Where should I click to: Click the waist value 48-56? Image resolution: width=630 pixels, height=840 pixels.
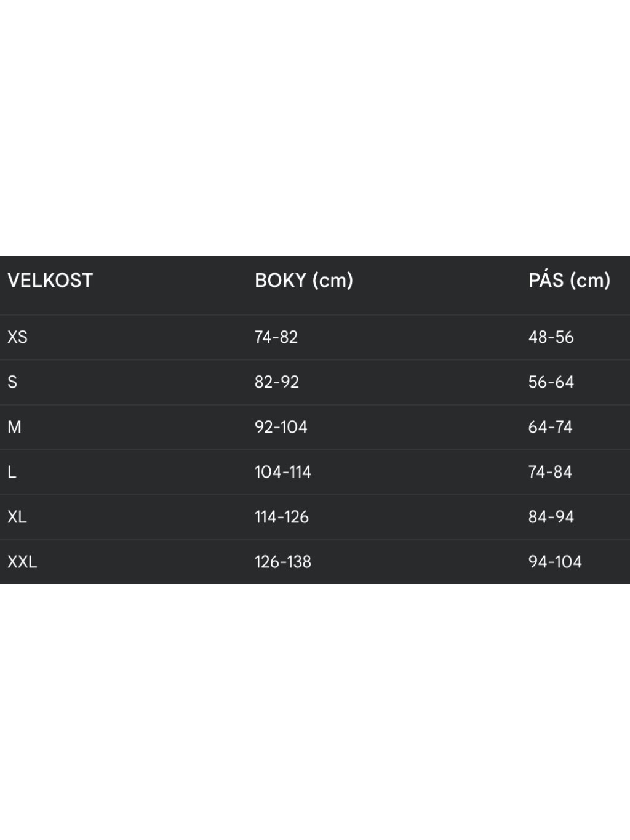(551, 337)
